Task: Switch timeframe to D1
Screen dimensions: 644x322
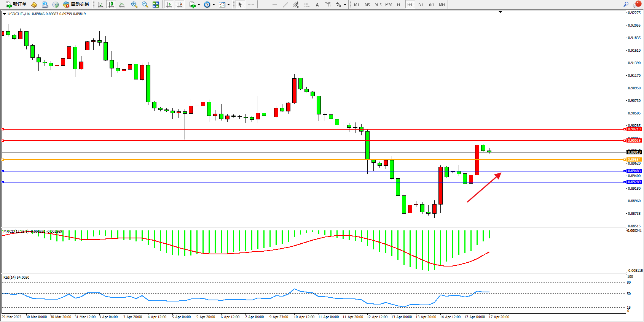Action: pos(421,5)
